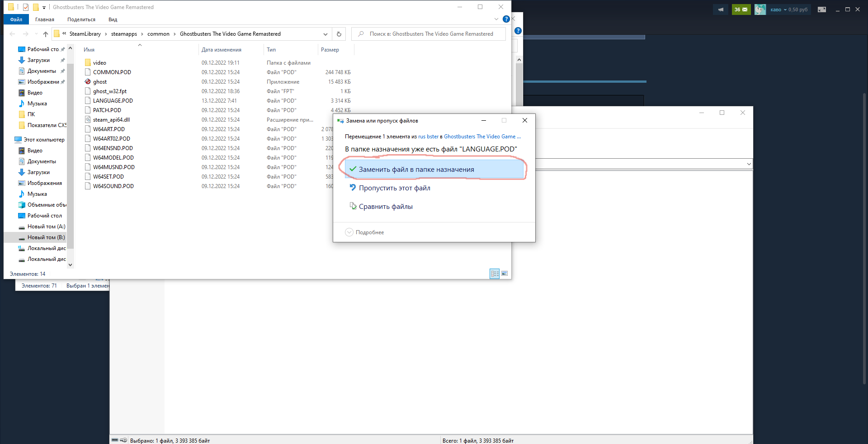
Task: Open the Ghostbusters The Video Game destination link
Action: click(x=482, y=137)
